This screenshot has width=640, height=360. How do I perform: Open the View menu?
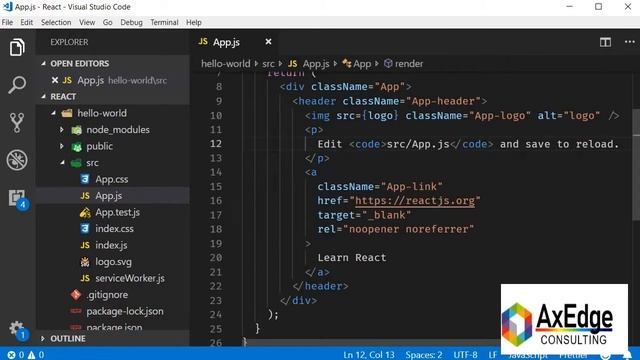[87, 22]
